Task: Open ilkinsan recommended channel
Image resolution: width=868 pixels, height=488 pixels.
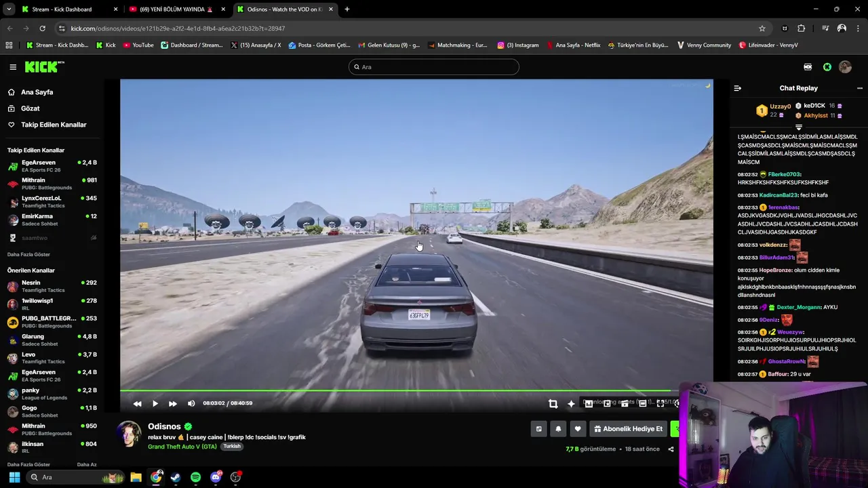Action: [x=52, y=447]
